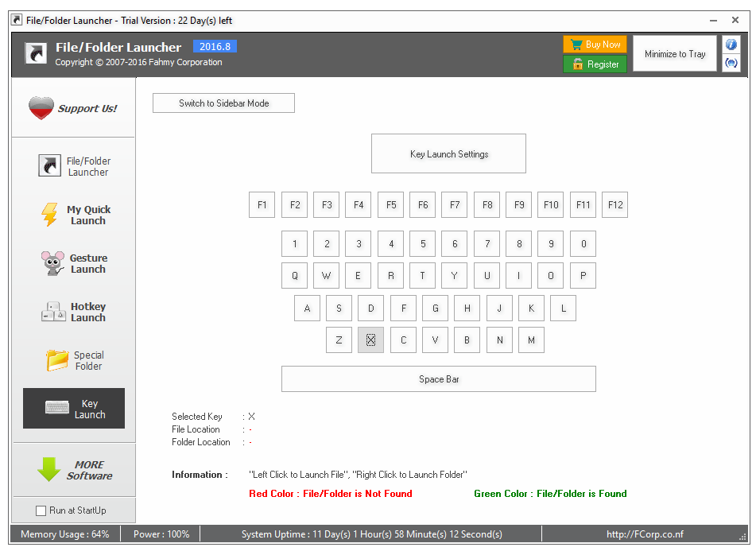This screenshot has width=756, height=555.
Task: Select the B key
Action: (x=467, y=340)
